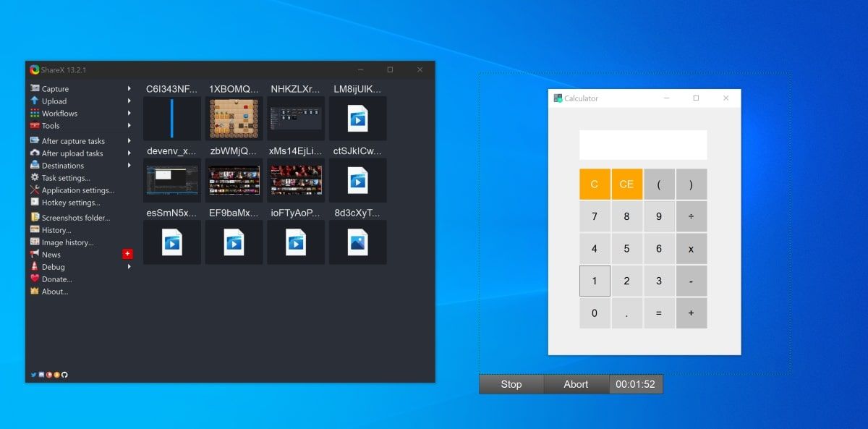Click the 2 key in Calculator
This screenshot has height=429, width=868.
tap(626, 281)
